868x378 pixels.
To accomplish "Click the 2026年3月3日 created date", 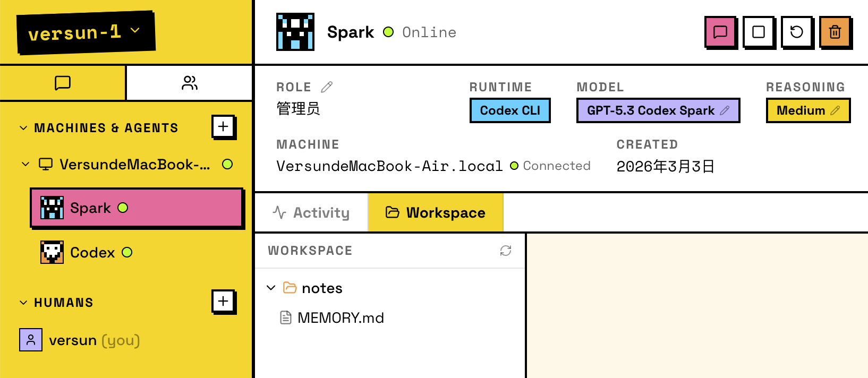I will (x=665, y=166).
